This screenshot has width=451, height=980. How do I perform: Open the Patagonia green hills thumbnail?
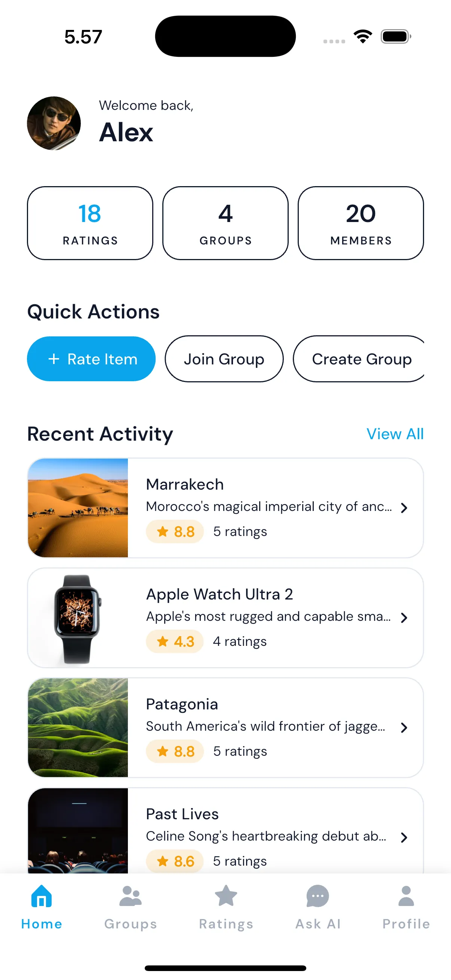coord(78,728)
